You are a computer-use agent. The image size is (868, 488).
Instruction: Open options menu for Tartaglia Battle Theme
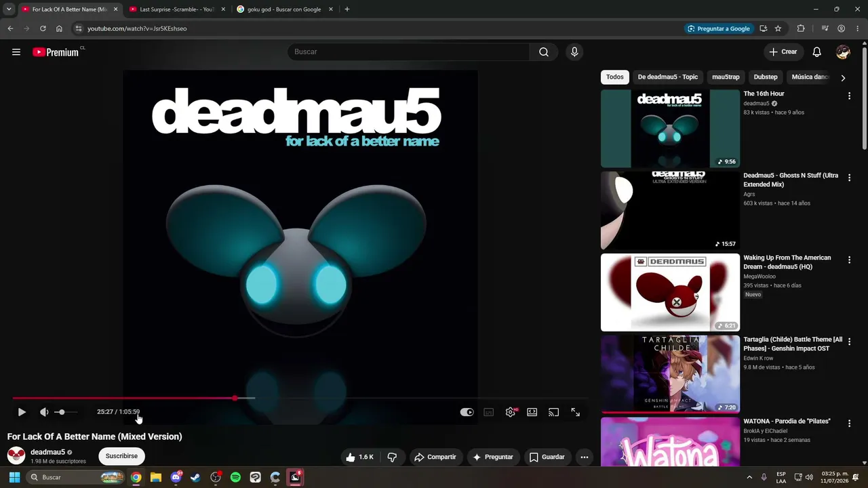pos(849,342)
